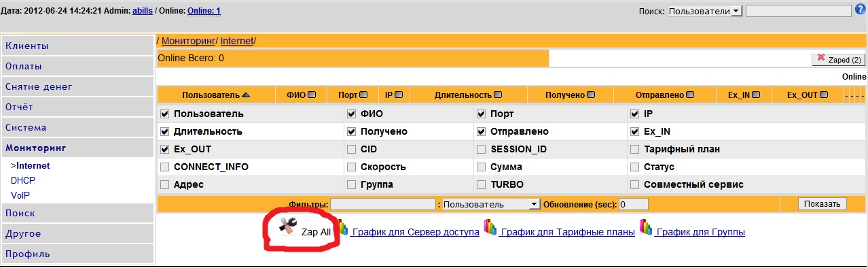Click the Показать button
868x268 pixels.
point(822,203)
